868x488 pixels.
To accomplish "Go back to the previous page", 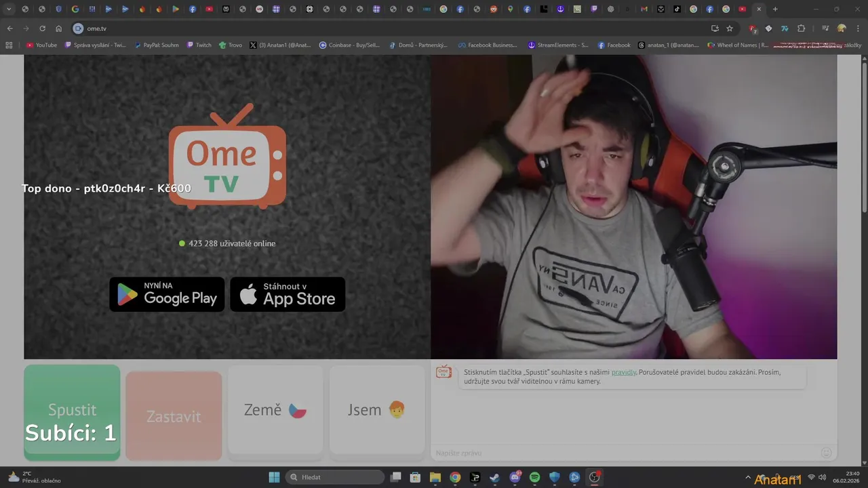I will pos(9,28).
